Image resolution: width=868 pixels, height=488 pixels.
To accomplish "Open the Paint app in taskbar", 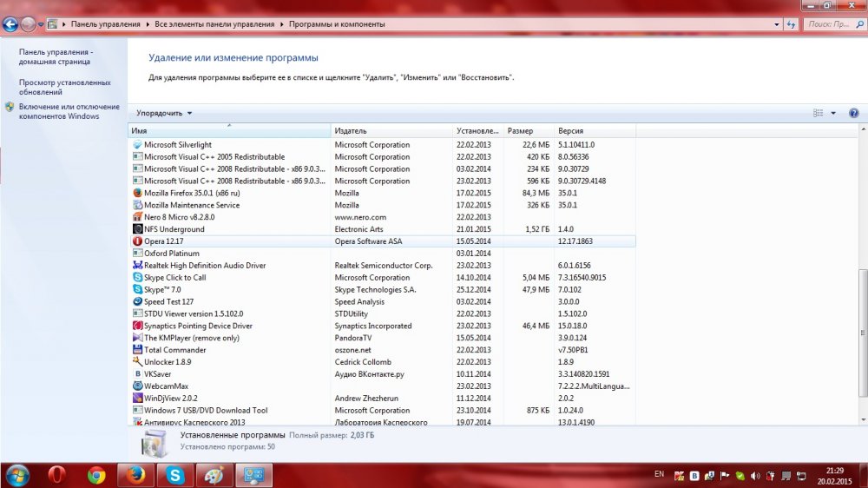I will coord(214,475).
